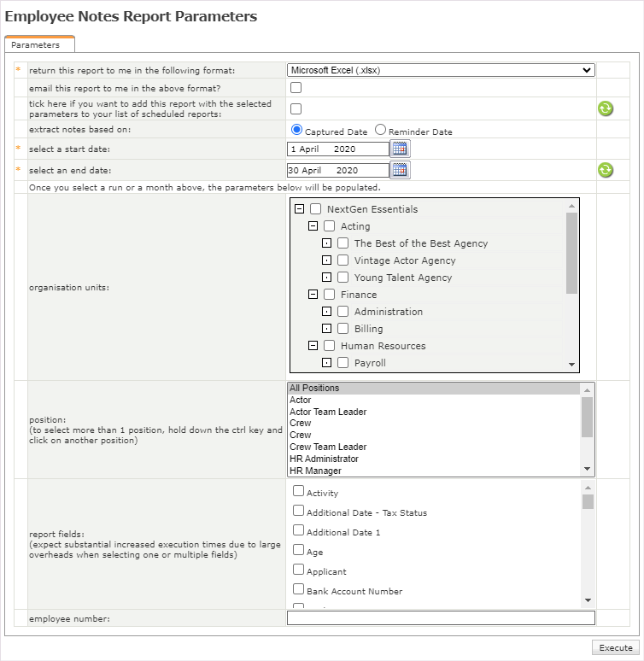Enable the Bank Account Number report field

298,589
